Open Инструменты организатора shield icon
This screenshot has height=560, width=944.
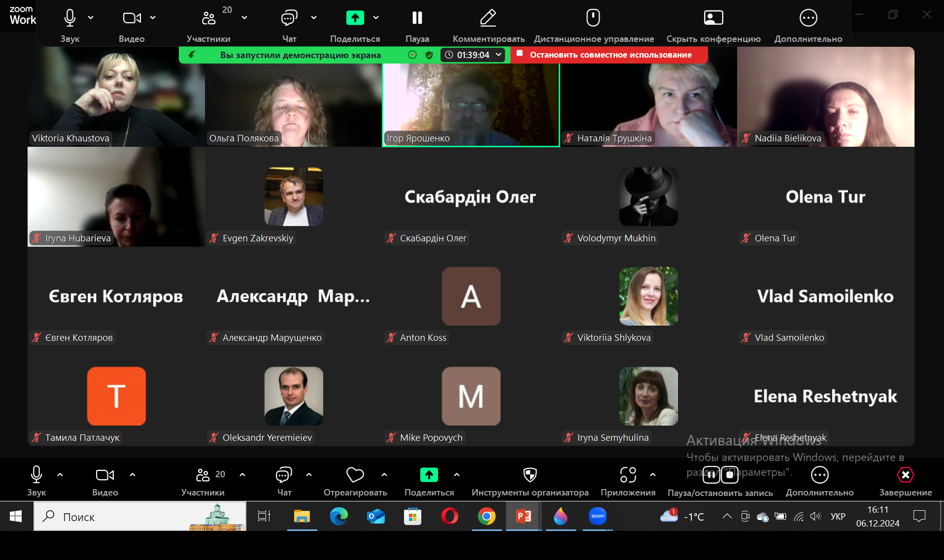[x=530, y=475]
